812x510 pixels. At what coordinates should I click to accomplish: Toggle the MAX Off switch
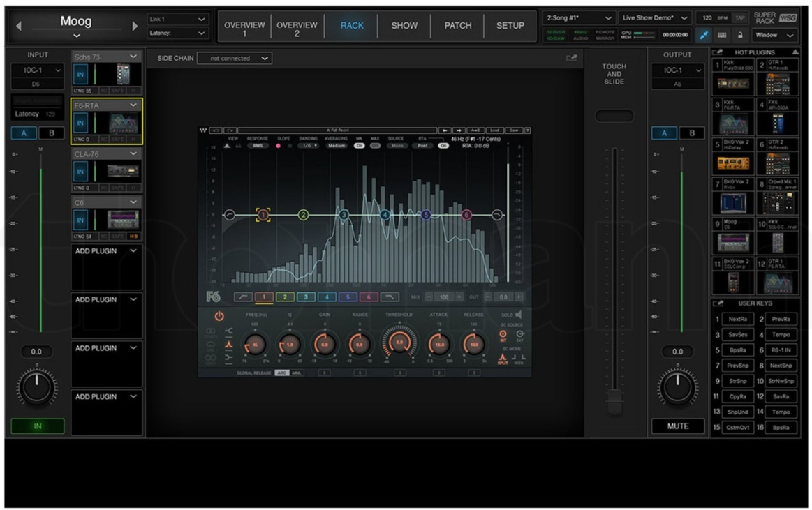pyautogui.click(x=376, y=146)
